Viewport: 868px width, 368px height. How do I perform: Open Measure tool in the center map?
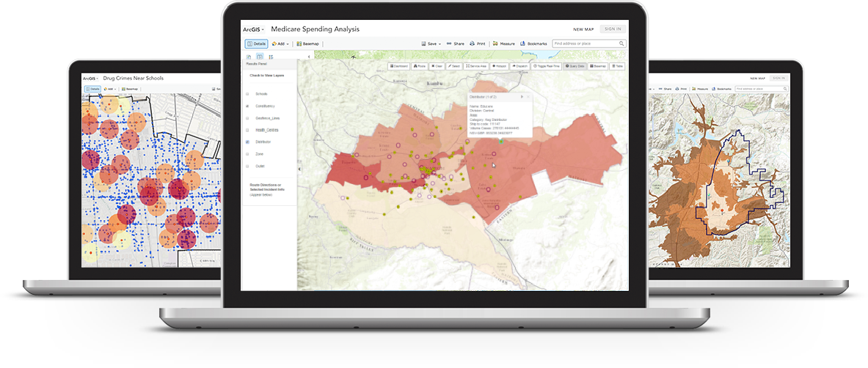point(503,44)
